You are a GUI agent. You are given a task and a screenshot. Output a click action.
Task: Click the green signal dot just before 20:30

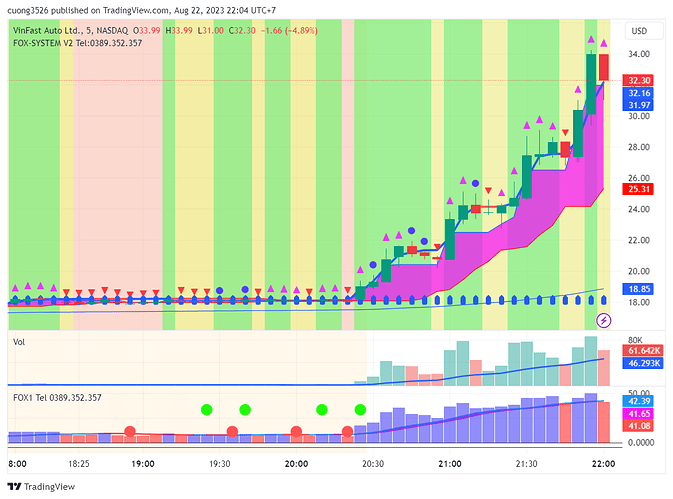click(360, 410)
